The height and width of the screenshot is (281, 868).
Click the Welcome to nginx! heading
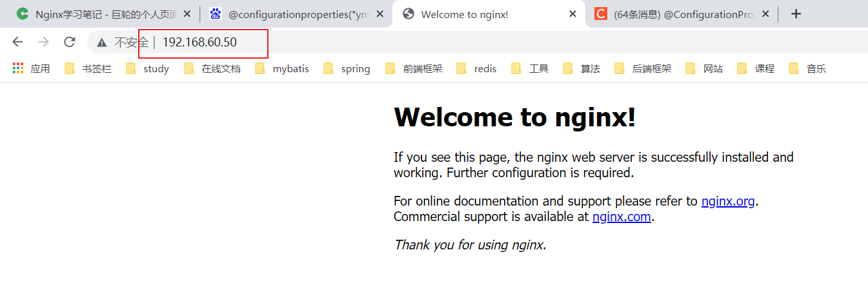tap(514, 117)
